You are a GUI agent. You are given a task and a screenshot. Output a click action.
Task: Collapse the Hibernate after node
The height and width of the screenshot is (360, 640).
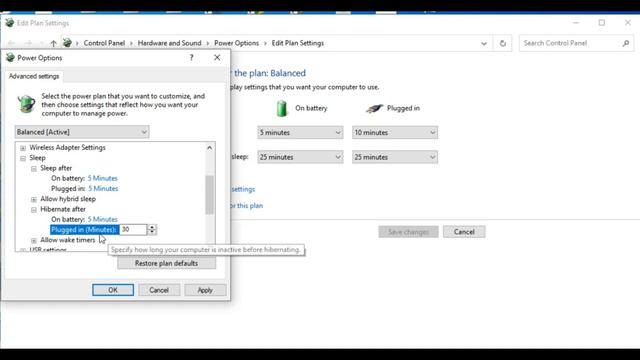[34, 209]
